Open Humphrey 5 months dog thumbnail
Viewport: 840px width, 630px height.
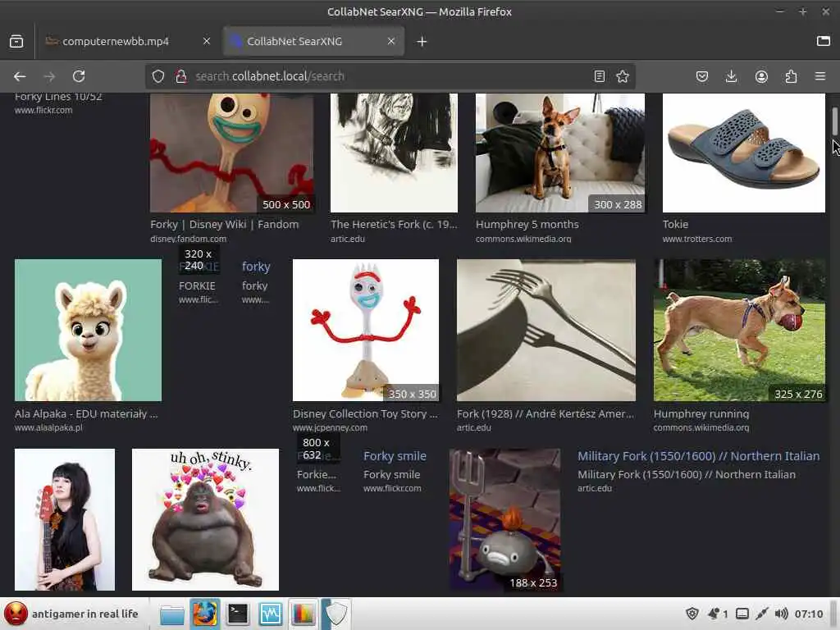coord(560,153)
